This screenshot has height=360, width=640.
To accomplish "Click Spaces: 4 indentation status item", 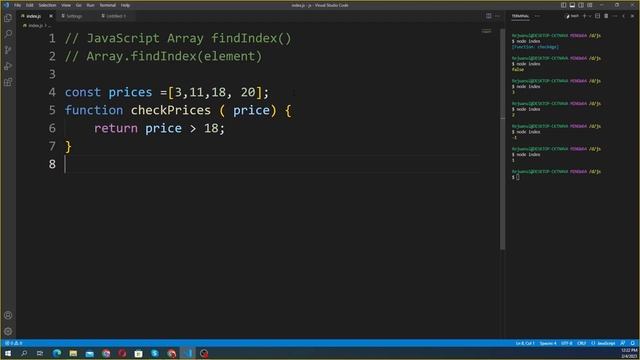I will coord(548,343).
